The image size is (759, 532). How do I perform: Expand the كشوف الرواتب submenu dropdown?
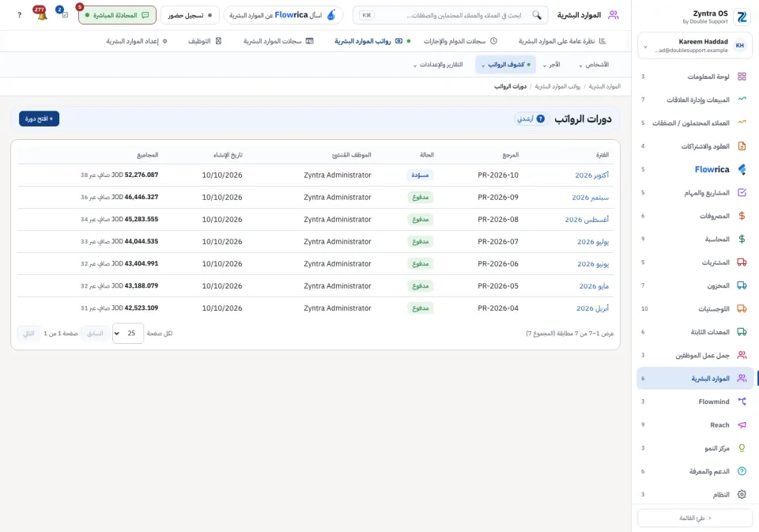tap(506, 65)
